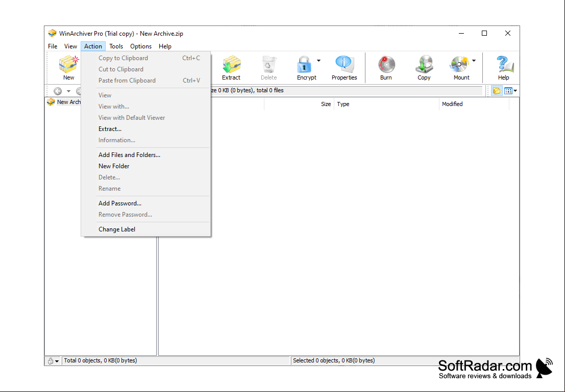Select New Archive tree root item
565x392 pixels.
point(64,102)
